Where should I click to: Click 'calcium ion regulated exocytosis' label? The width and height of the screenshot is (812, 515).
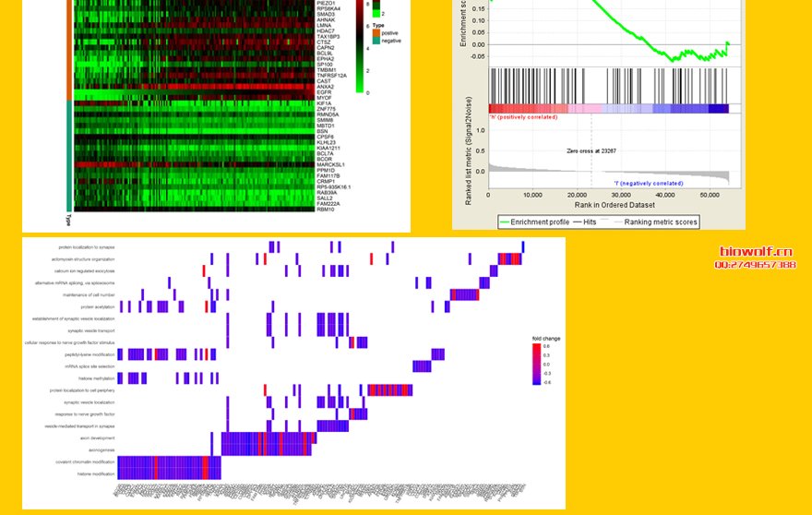click(84, 271)
